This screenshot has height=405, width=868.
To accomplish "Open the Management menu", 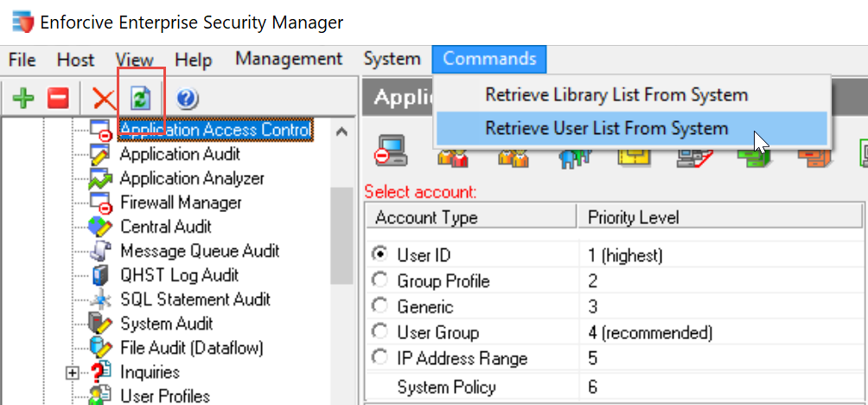I will pos(289,59).
